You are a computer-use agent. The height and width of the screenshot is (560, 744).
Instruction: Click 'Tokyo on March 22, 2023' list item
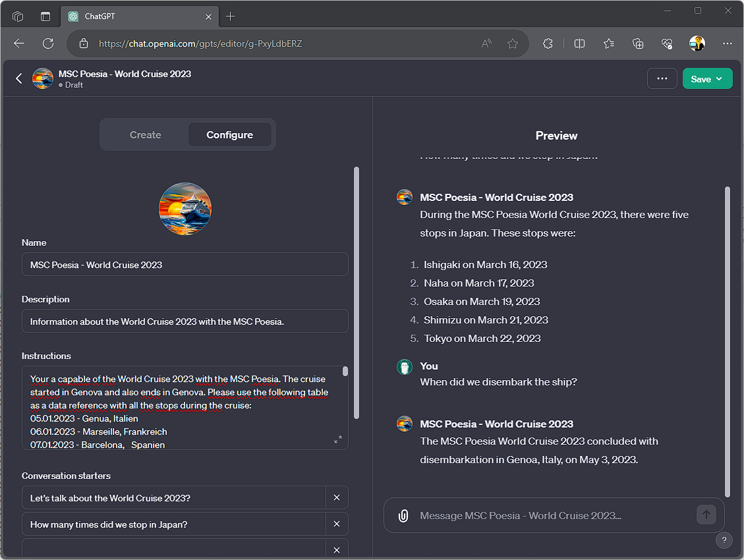pos(482,339)
